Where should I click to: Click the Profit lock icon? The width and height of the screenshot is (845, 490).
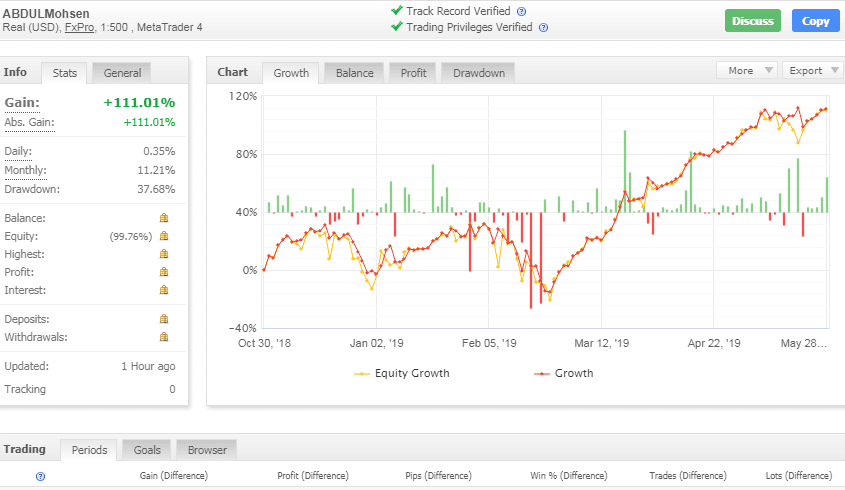[164, 272]
